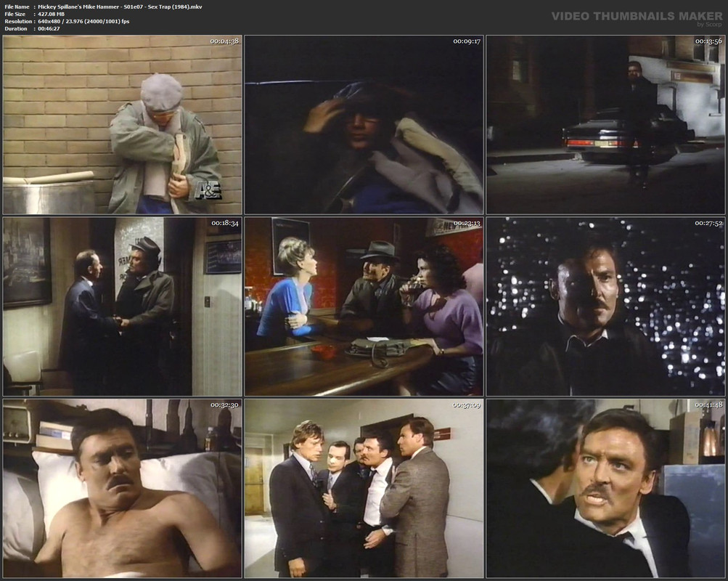
Task: Select the bar scene thumbnail at 00:23:13
Action: tap(364, 306)
